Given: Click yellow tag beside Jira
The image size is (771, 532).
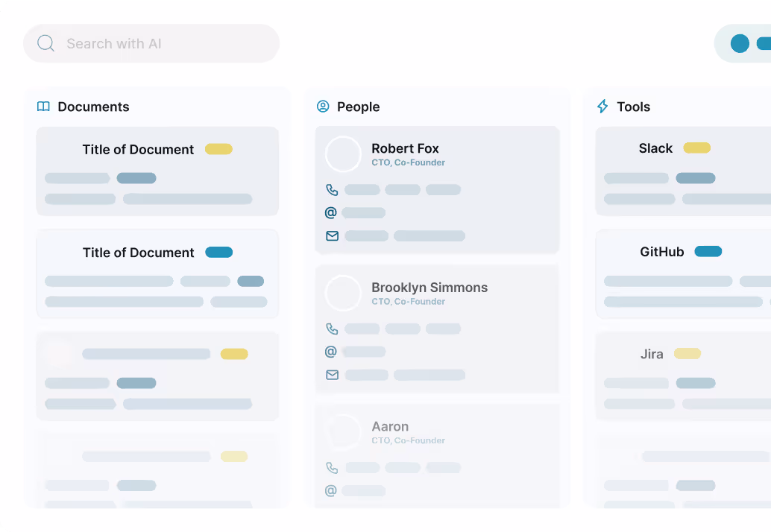Looking at the screenshot, I should click(687, 354).
